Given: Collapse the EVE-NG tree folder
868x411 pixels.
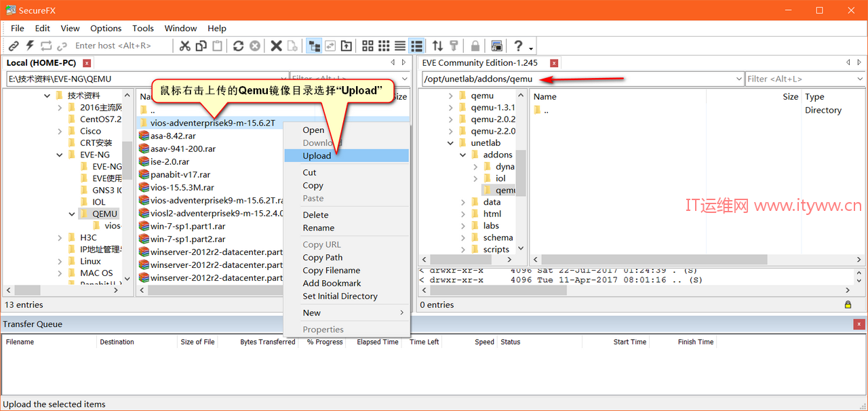Looking at the screenshot, I should 59,155.
